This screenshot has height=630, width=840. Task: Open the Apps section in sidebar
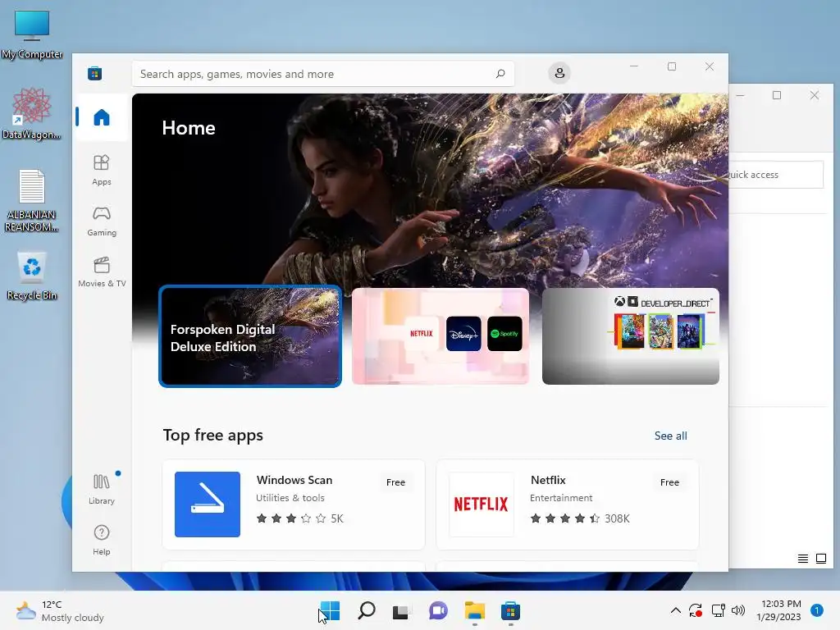click(101, 170)
